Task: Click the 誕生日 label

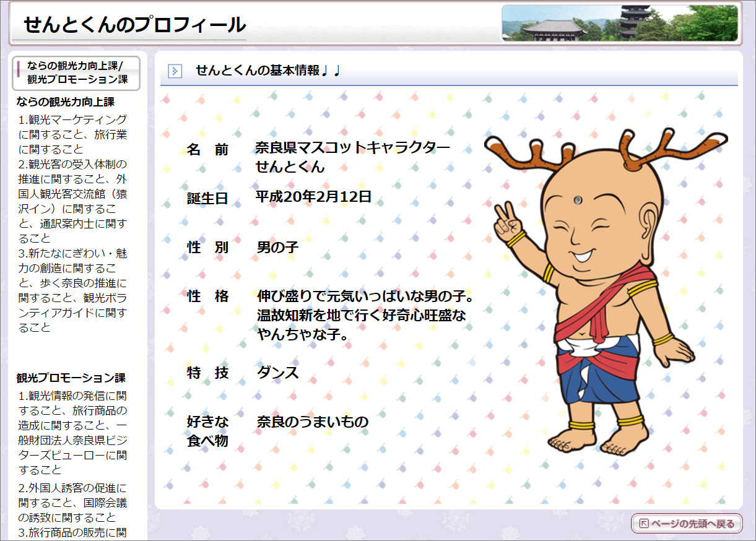Action: point(207,199)
